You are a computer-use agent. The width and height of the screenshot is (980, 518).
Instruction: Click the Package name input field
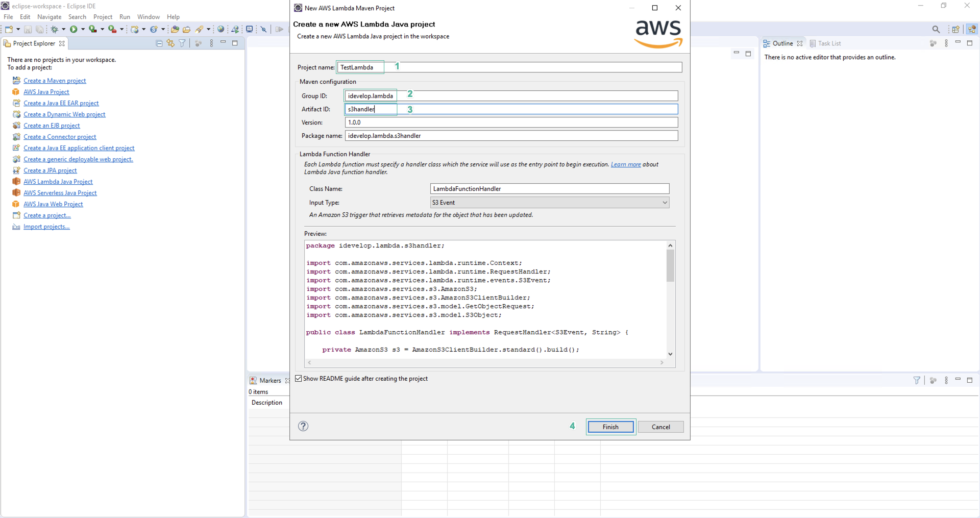point(511,136)
